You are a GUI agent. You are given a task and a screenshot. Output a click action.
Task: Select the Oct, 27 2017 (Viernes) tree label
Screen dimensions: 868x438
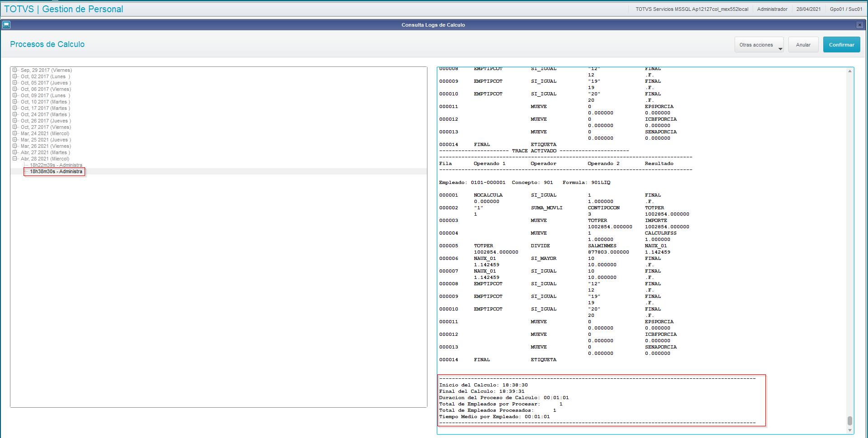coord(46,127)
